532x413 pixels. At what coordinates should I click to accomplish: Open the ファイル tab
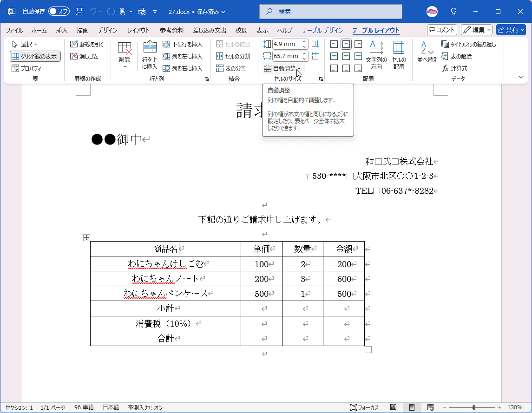point(14,30)
